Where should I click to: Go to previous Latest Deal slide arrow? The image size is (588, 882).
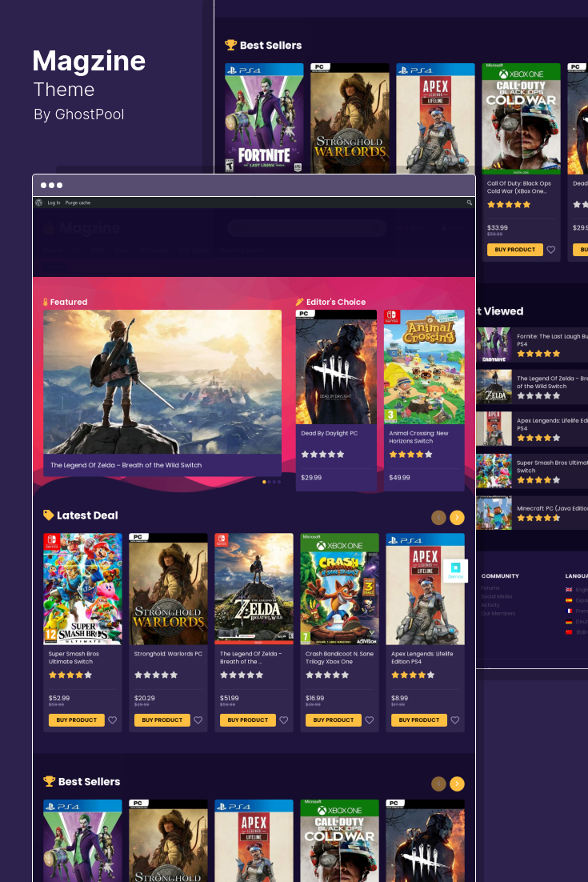point(438,518)
